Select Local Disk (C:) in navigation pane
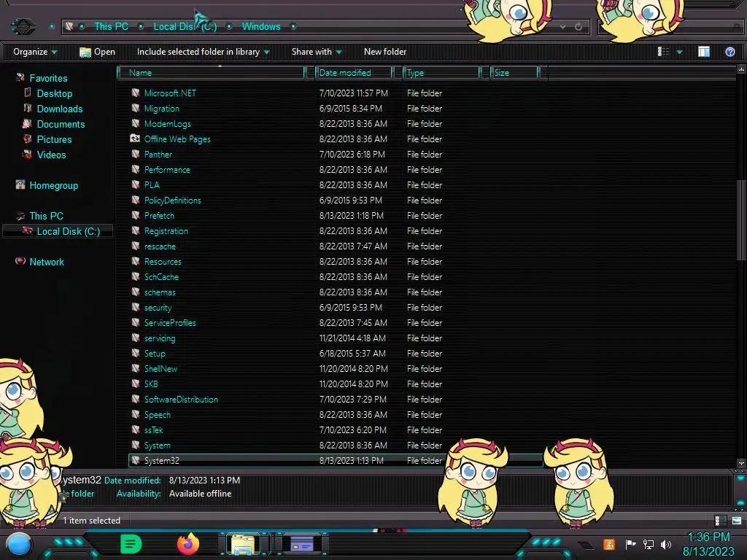The width and height of the screenshot is (747, 560). pos(69,231)
